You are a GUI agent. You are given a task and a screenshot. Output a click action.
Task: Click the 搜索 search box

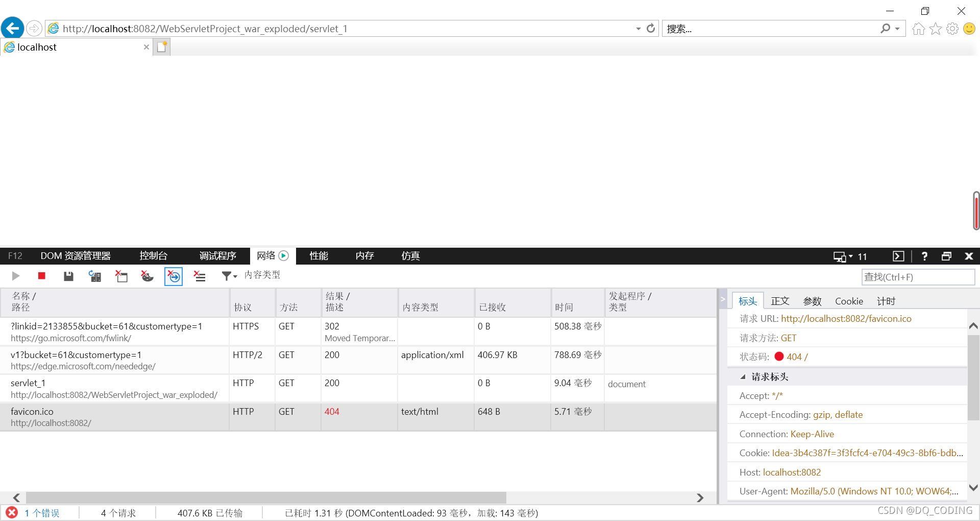point(771,29)
